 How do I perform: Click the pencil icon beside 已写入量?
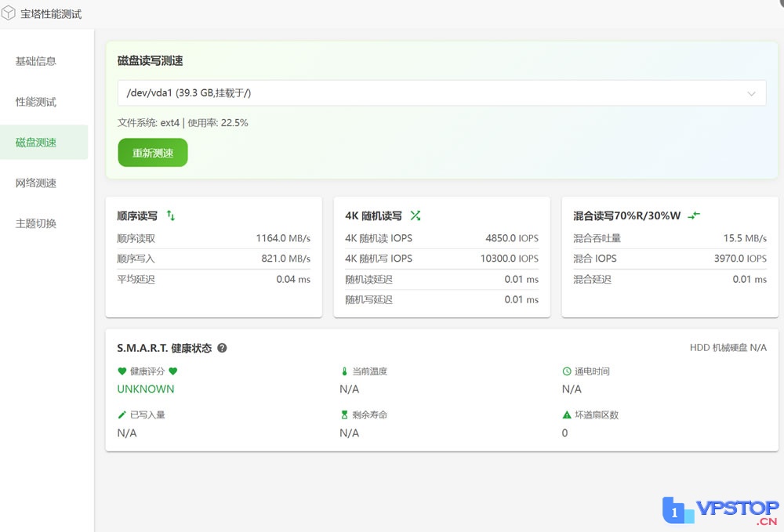(122, 415)
